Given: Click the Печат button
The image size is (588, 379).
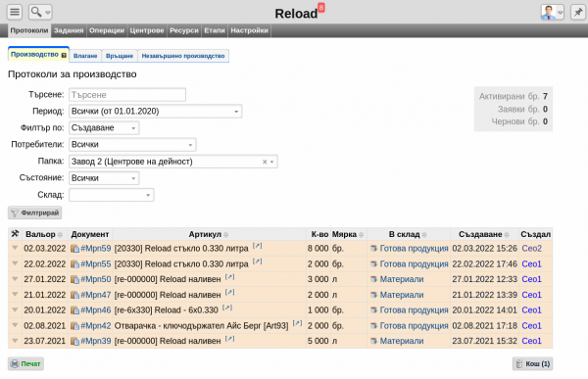Looking at the screenshot, I should (25, 363).
